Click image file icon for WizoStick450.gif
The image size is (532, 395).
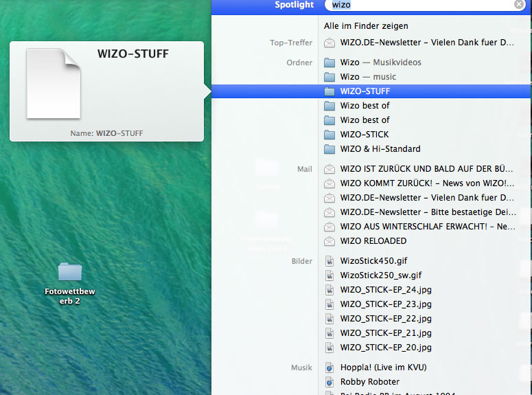[x=329, y=261]
